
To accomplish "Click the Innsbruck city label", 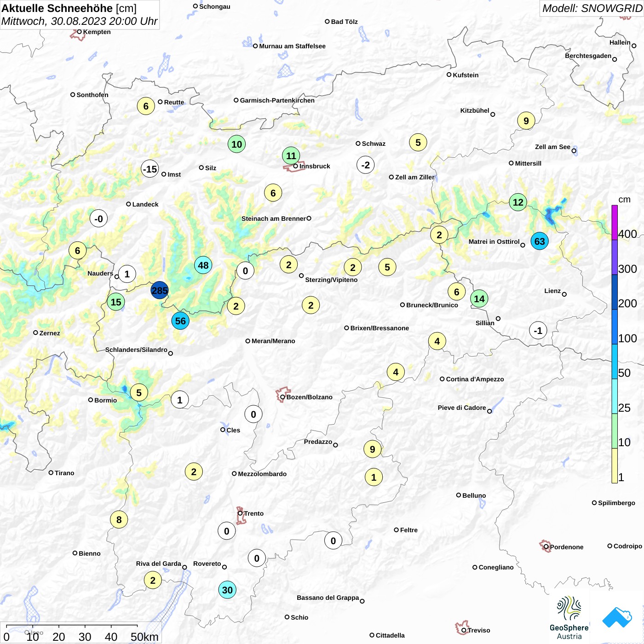I will tap(315, 166).
